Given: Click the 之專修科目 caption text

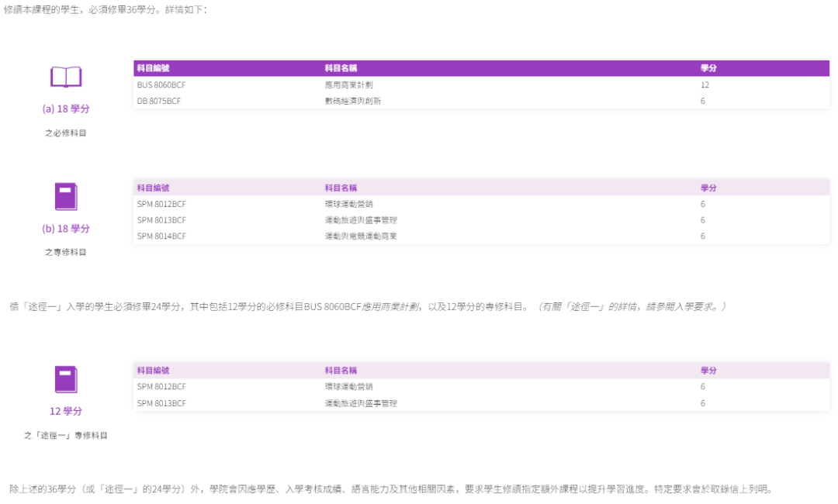Looking at the screenshot, I should pyautogui.click(x=66, y=252).
